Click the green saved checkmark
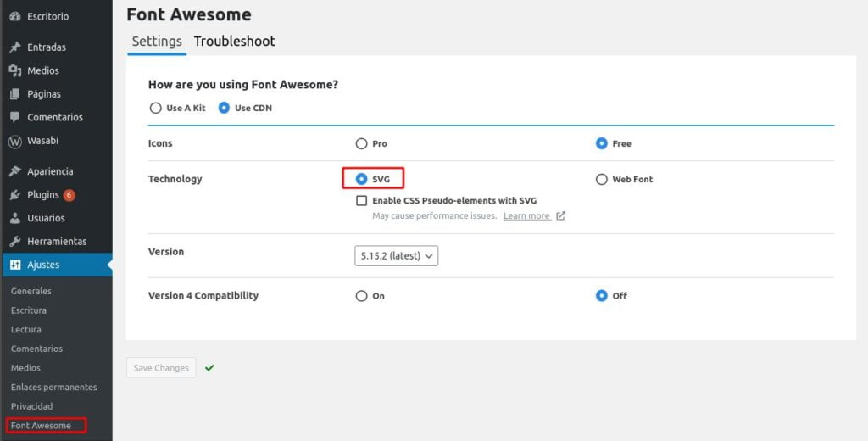Viewport: 868px width, 441px height. pyautogui.click(x=209, y=367)
